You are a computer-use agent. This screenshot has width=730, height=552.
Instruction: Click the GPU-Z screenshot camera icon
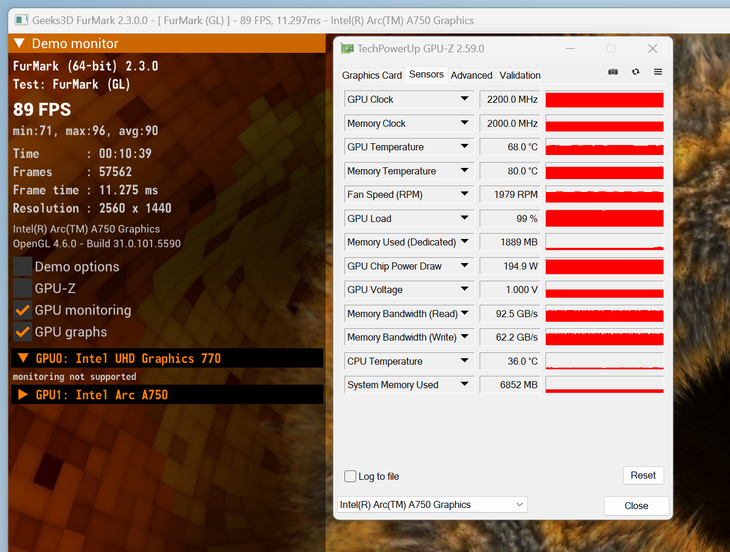point(613,72)
